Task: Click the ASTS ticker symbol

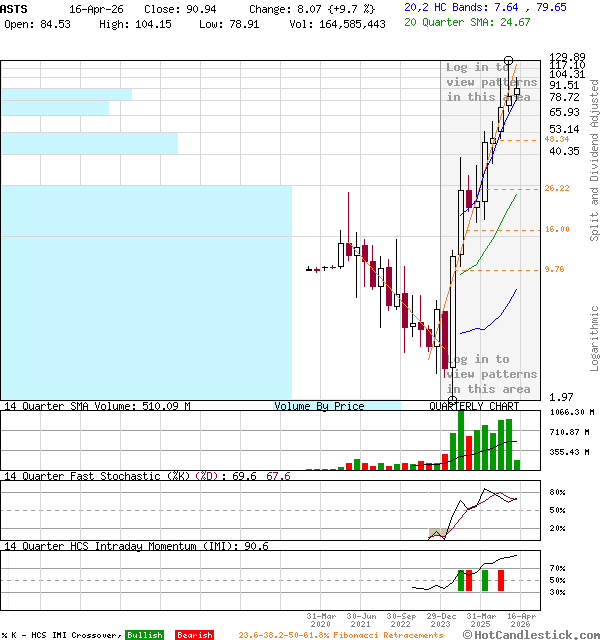Action: tap(15, 8)
